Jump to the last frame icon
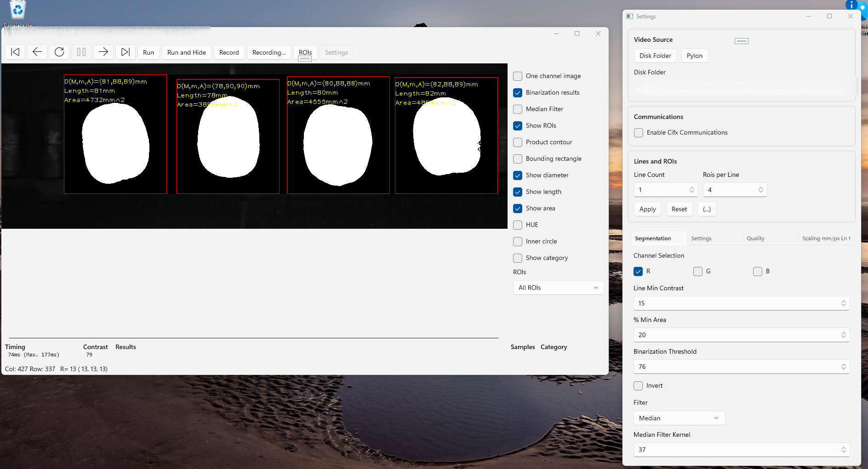 126,52
